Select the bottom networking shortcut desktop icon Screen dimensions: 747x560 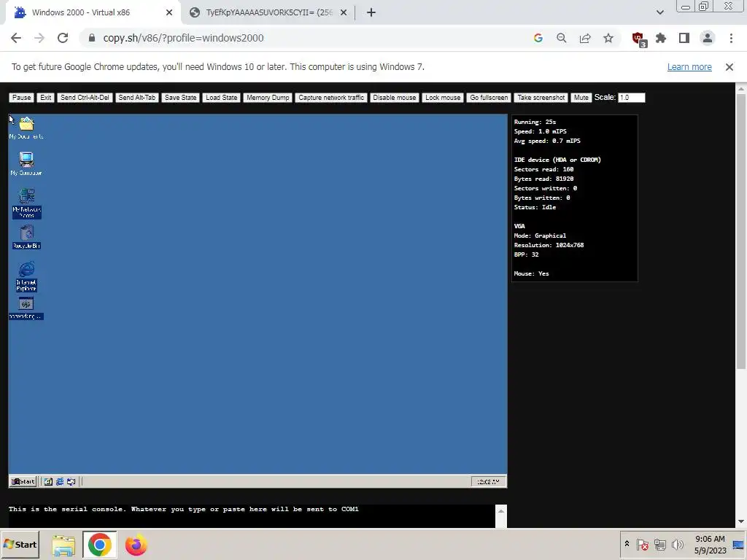point(26,308)
